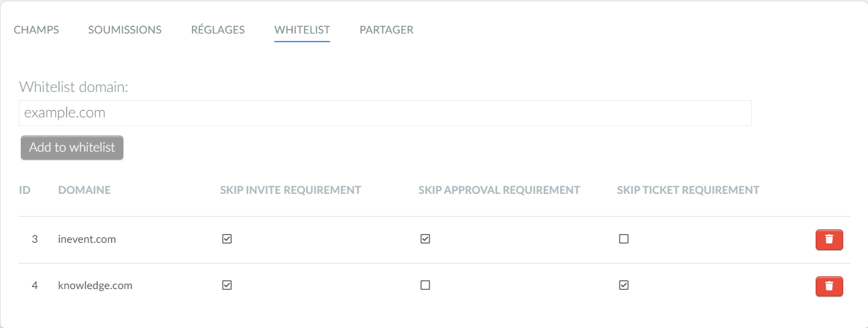Image resolution: width=868 pixels, height=328 pixels.
Task: Enable skip ticket requirement for inevent.com
Action: (x=624, y=239)
